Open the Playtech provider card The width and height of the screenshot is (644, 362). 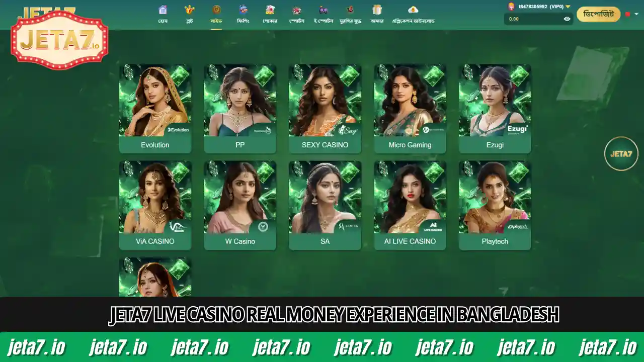pyautogui.click(x=495, y=205)
